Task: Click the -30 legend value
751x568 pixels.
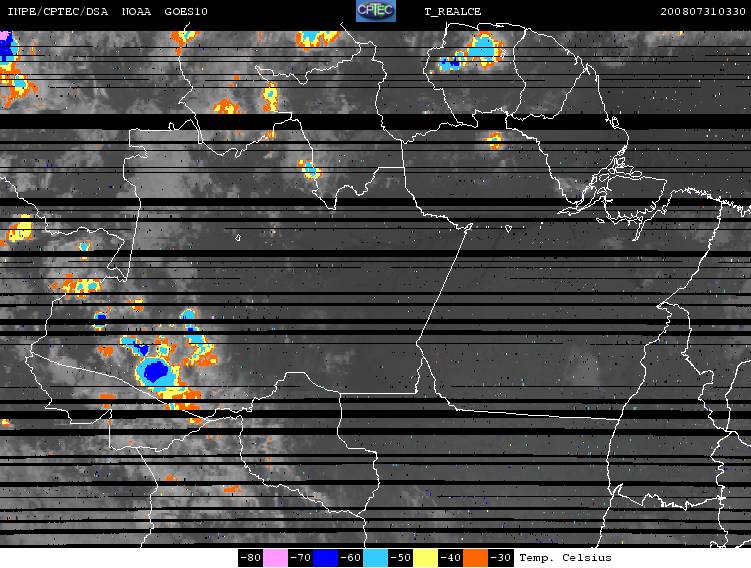Action: click(x=500, y=558)
